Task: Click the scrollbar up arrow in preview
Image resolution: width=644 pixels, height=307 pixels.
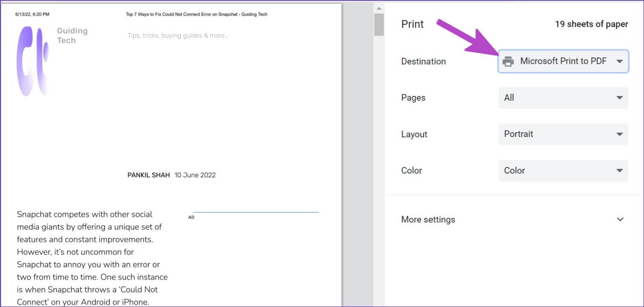Action: pos(379,8)
